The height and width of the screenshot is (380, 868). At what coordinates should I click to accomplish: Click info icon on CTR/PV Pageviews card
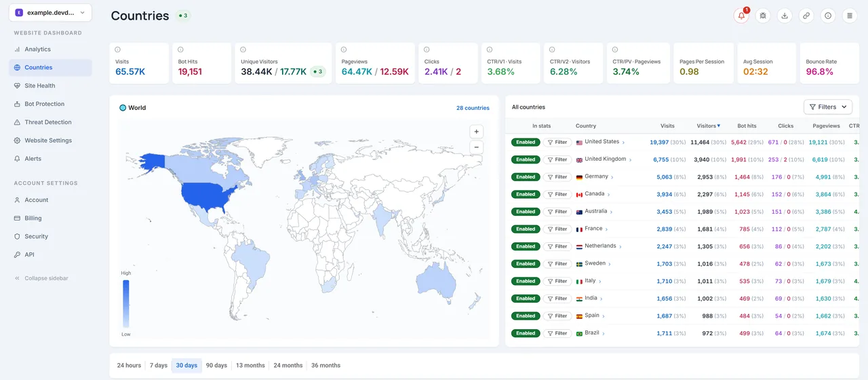pyautogui.click(x=616, y=50)
